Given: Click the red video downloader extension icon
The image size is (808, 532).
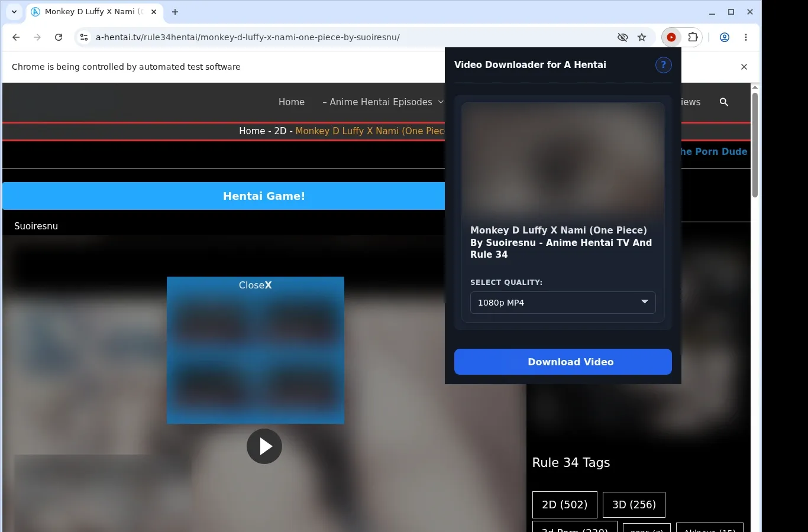Looking at the screenshot, I should [x=671, y=37].
